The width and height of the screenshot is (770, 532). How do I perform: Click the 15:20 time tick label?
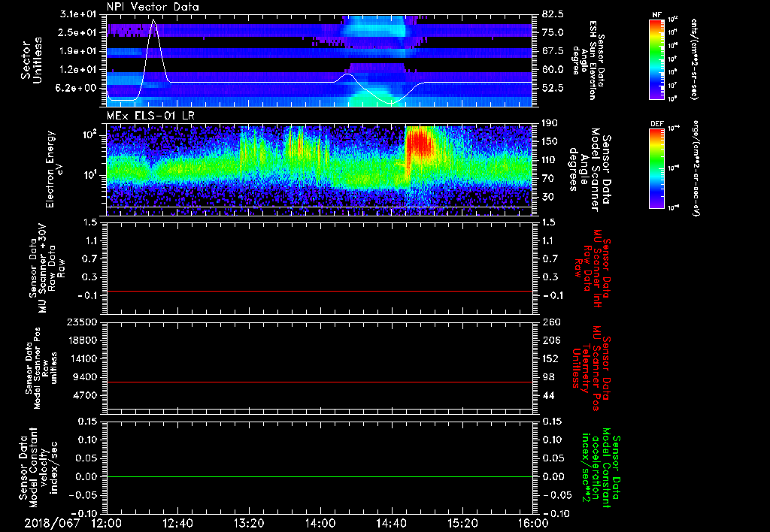click(x=462, y=523)
